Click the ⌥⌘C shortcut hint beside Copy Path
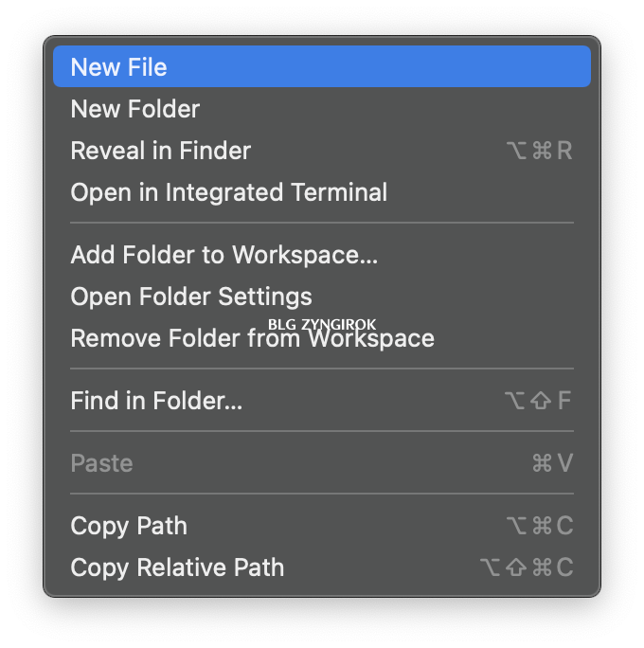 tap(541, 526)
